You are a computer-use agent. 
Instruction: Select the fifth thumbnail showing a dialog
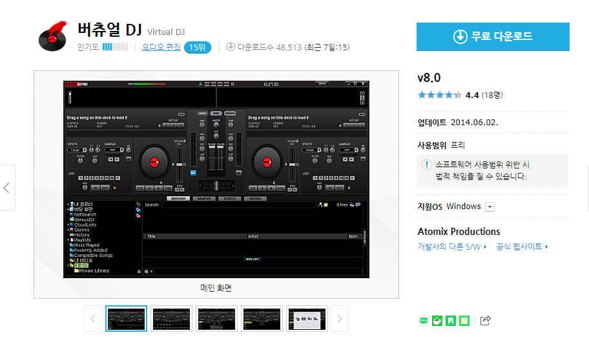coord(307,319)
